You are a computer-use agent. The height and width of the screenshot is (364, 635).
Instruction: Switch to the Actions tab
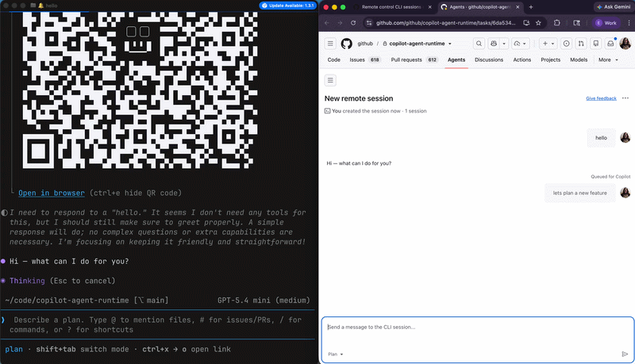click(x=522, y=59)
